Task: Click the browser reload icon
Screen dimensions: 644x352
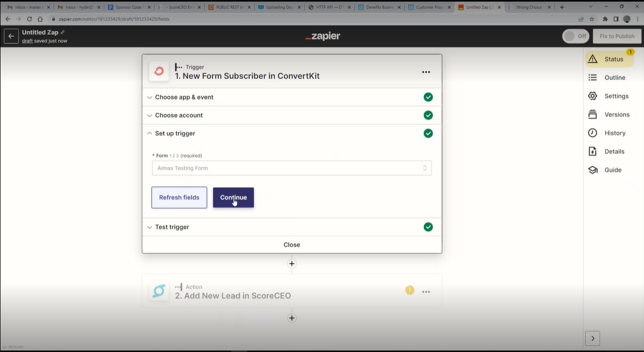Action: [x=29, y=19]
